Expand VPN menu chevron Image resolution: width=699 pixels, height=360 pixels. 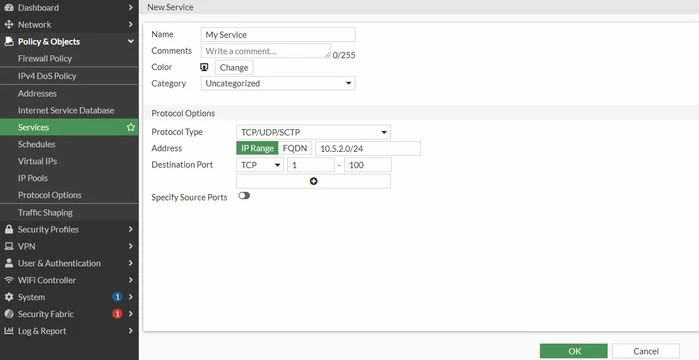131,246
